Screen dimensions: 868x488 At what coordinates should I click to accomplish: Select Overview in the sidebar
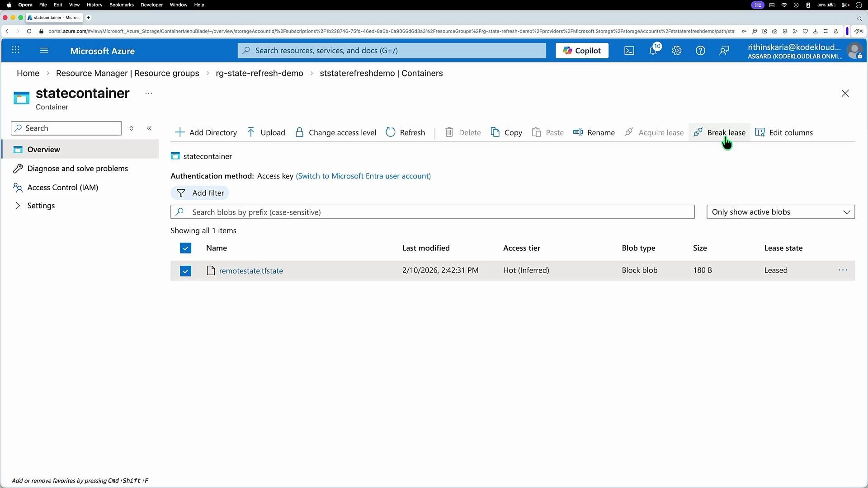(x=80, y=150)
